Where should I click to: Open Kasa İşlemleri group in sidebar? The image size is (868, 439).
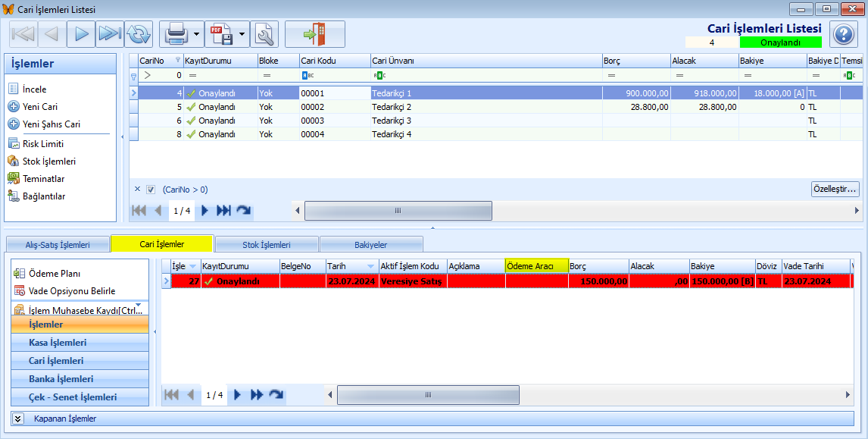80,343
